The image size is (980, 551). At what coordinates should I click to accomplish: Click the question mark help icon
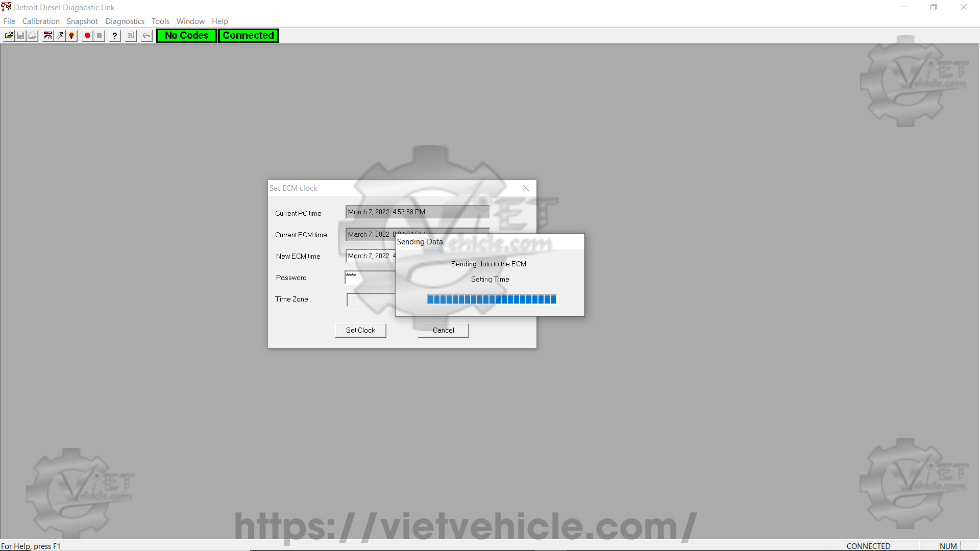pyautogui.click(x=115, y=36)
